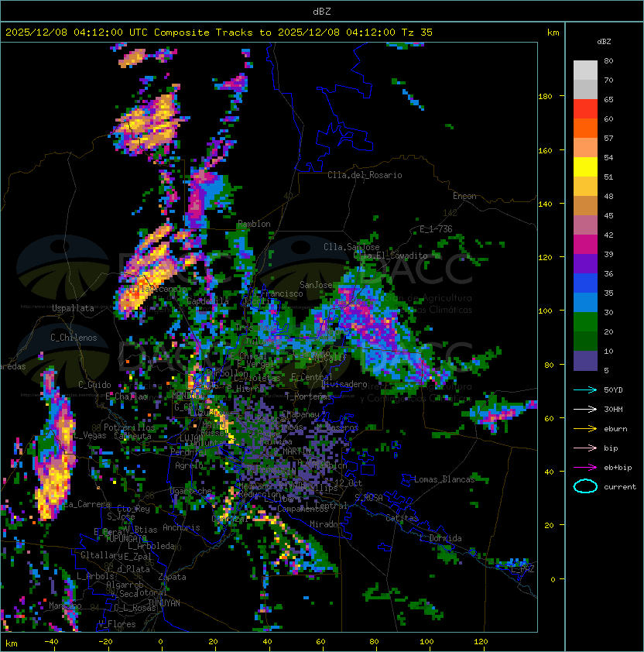This screenshot has width=644, height=652.
Task: Click the white 30HM arrow icon
Action: point(585,409)
